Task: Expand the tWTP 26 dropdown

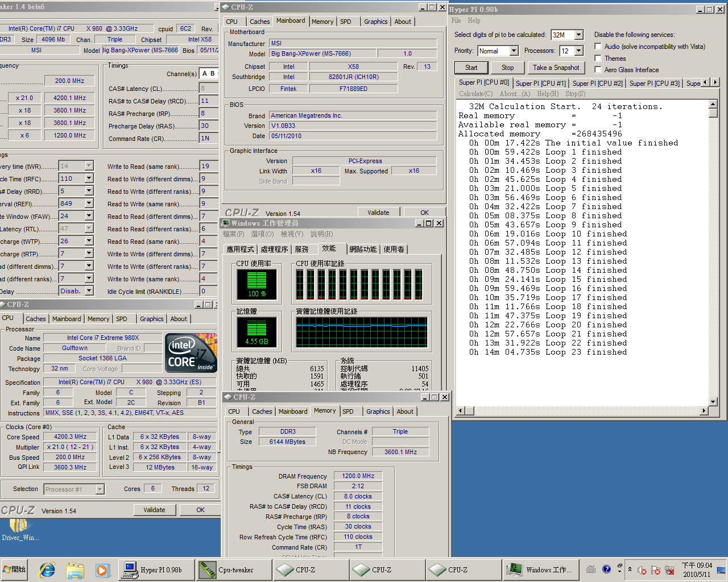Action: click(89, 241)
